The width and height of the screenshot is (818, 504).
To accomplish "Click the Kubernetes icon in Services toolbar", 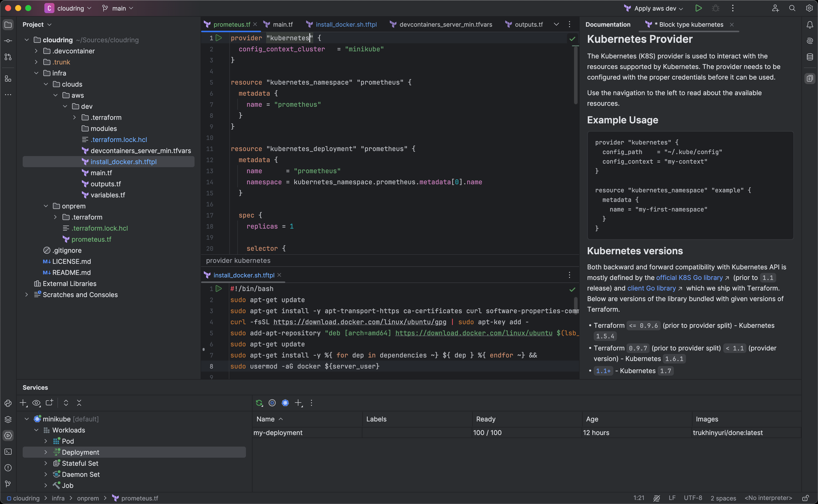I will coord(285,403).
